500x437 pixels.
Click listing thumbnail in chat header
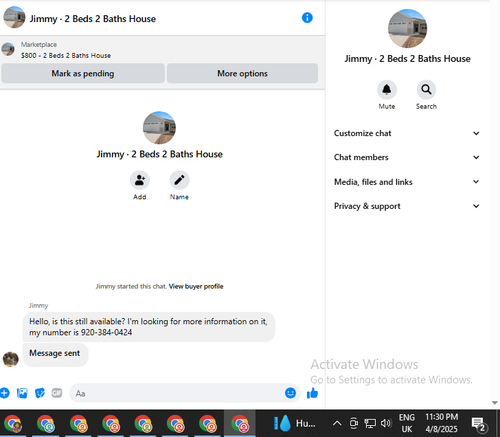[14, 17]
